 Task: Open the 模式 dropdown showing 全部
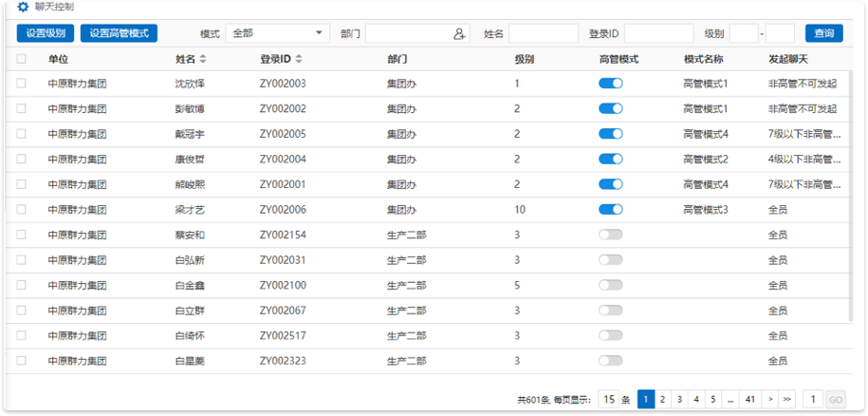(277, 33)
